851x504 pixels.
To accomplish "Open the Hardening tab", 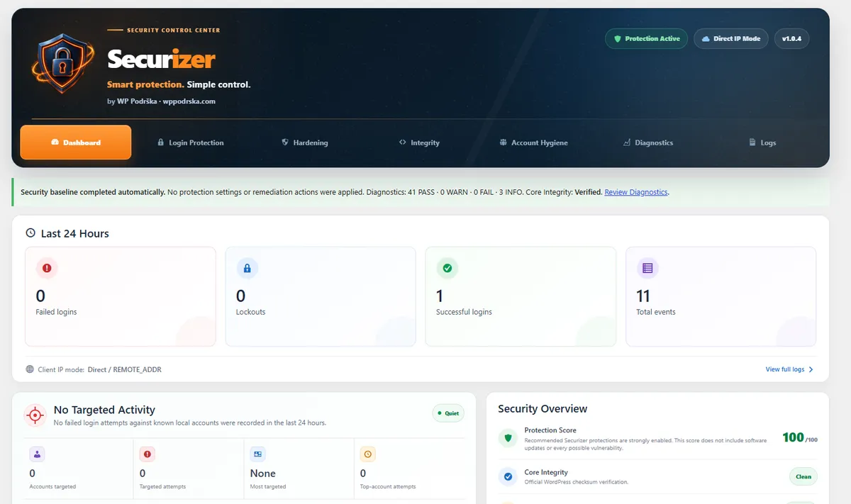I will [x=305, y=142].
